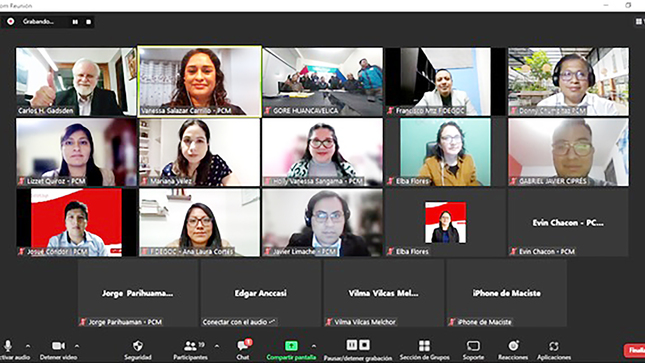Viewport: 645px width, 363px height.
Task: Click muted mic icon on iPhone de Maciste
Action: [452, 322]
